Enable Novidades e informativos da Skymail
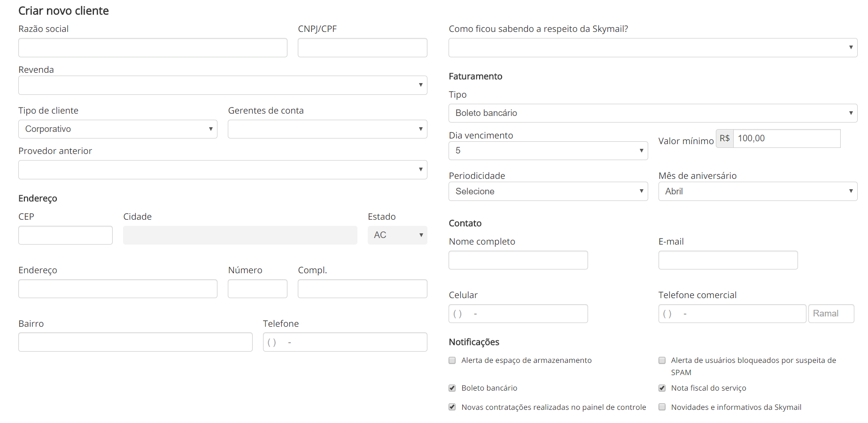868x423 pixels. [662, 407]
